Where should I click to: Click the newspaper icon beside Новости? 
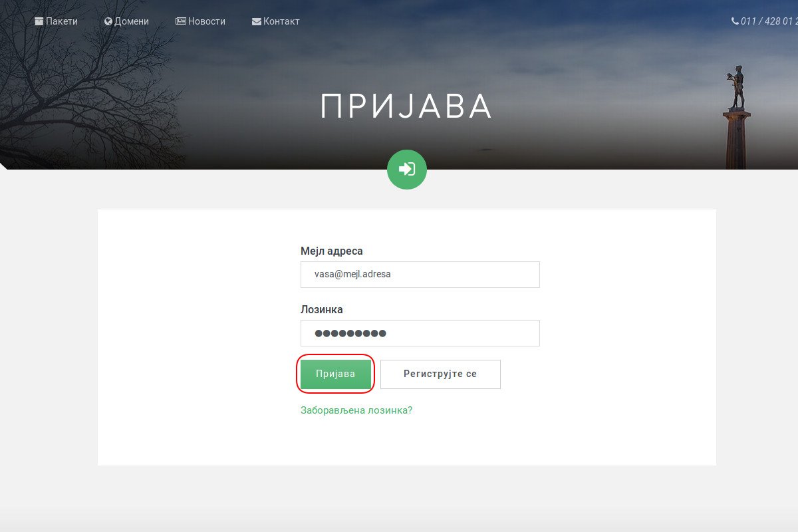point(181,21)
